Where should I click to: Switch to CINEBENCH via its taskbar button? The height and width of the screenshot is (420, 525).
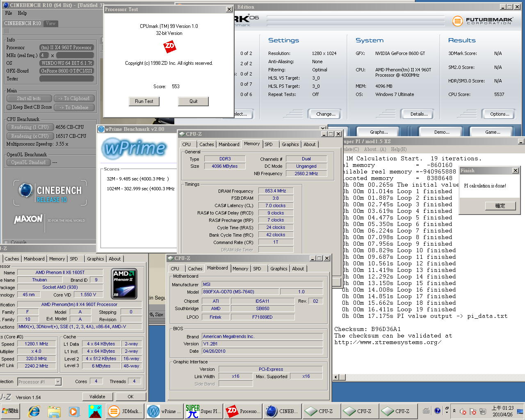tap(282, 411)
